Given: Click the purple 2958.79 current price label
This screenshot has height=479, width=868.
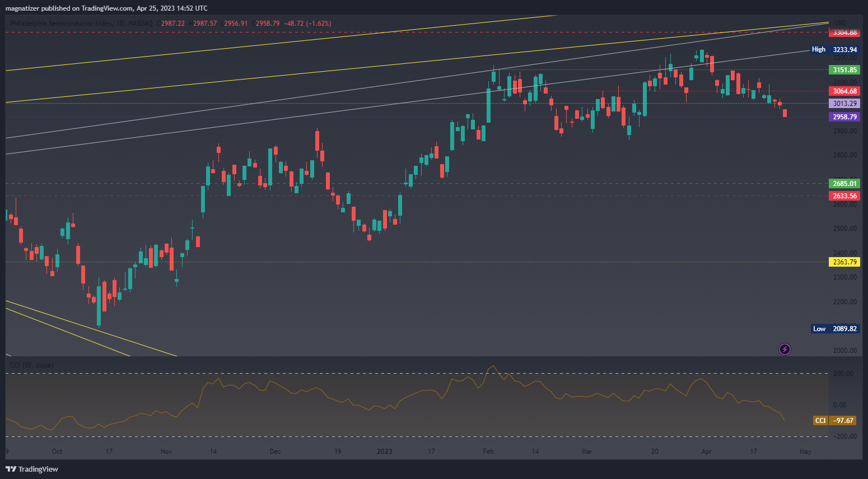Looking at the screenshot, I should tap(844, 117).
